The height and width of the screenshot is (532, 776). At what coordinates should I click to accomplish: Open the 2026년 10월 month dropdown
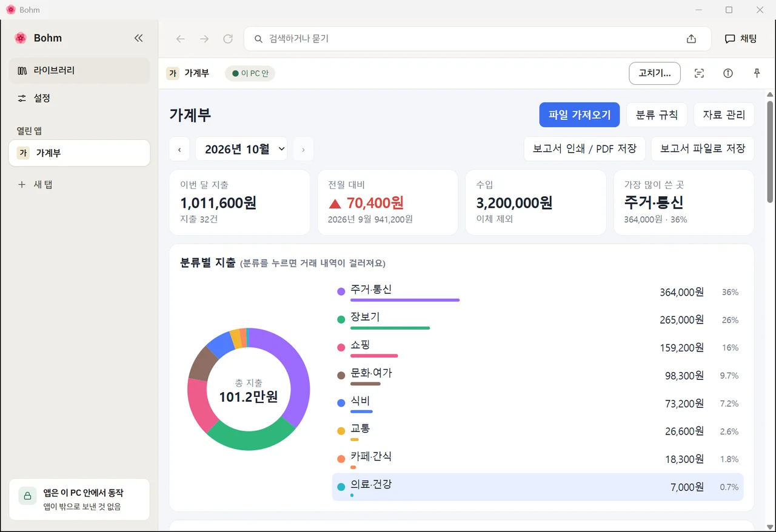pos(241,149)
